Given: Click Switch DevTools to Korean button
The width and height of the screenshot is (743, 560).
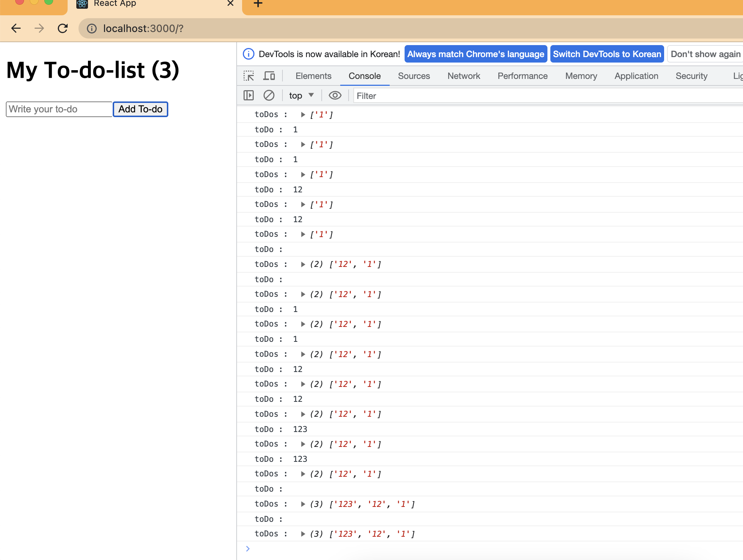Looking at the screenshot, I should (607, 54).
